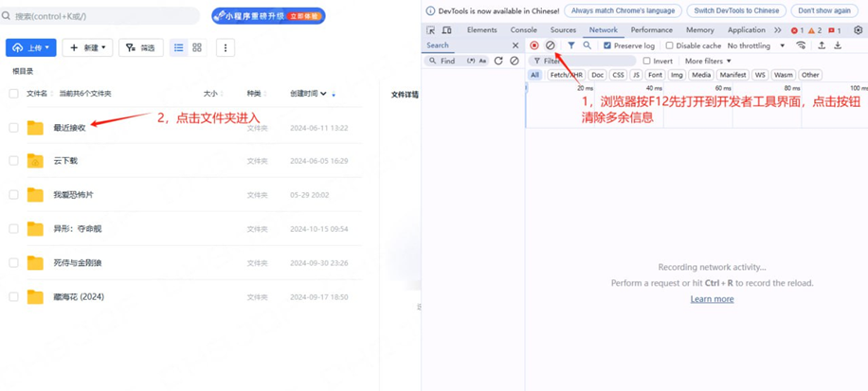
Task: Click the inspect element picker icon
Action: click(x=431, y=30)
